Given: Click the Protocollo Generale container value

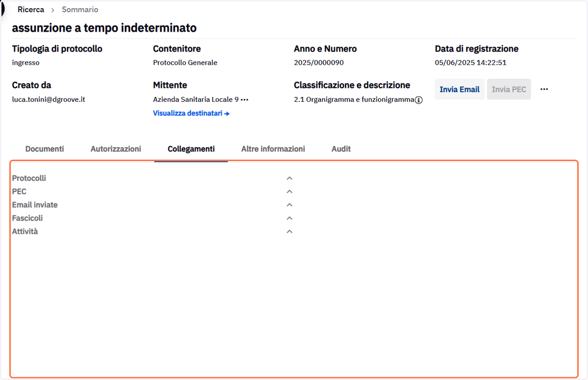Looking at the screenshot, I should 185,63.
